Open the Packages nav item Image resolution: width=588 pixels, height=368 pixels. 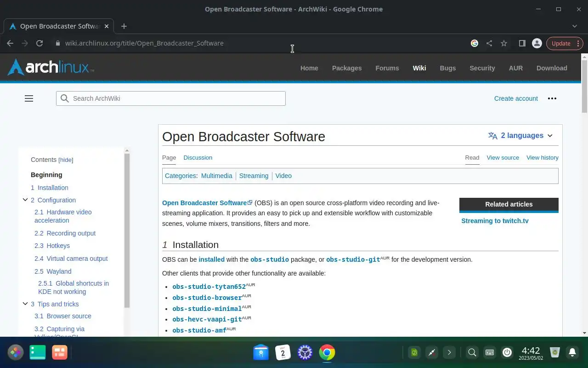coord(347,68)
